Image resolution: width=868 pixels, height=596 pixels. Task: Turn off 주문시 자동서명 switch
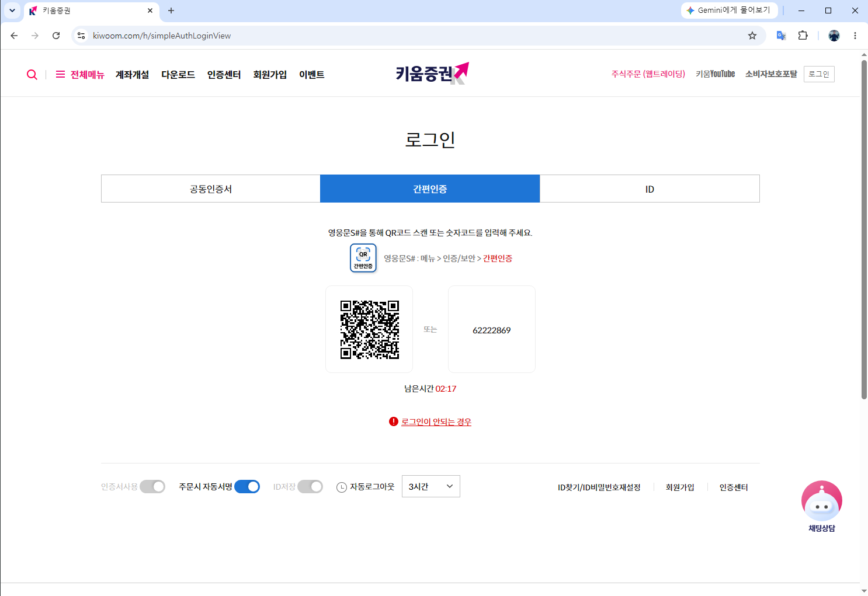247,487
